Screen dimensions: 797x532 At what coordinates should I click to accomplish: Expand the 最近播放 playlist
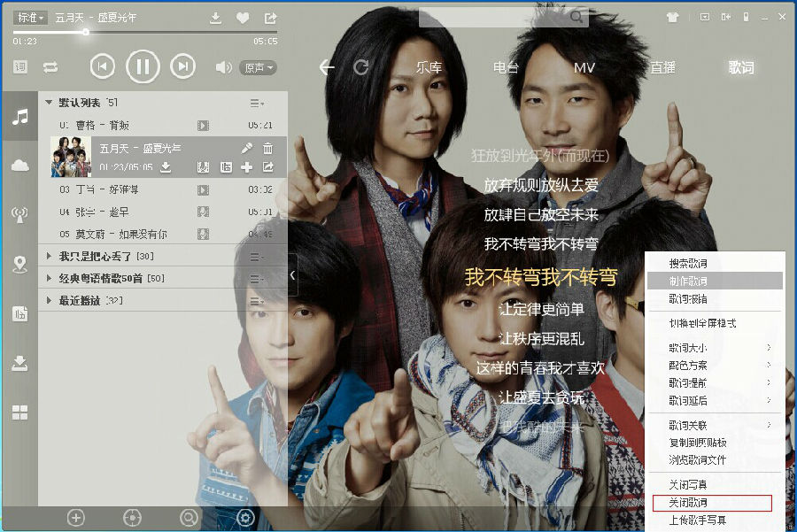(x=78, y=299)
